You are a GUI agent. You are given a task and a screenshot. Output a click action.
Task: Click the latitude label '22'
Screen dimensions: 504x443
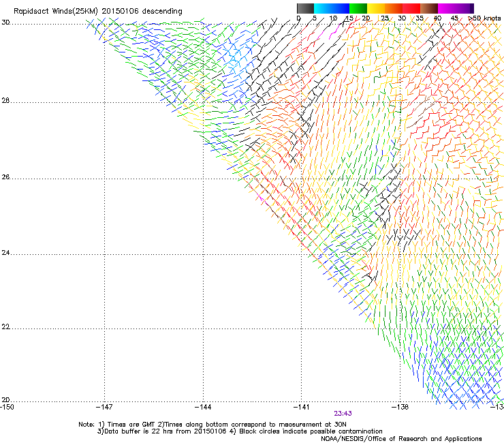pos(5,326)
